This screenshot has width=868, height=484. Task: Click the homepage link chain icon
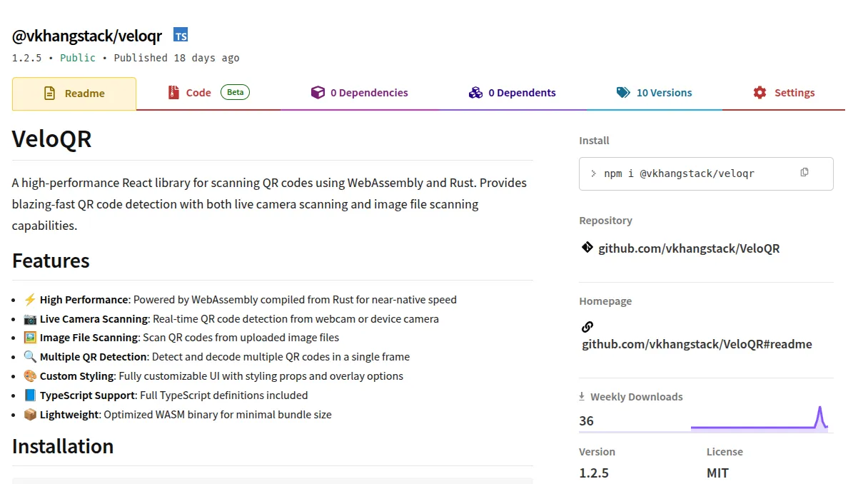(587, 327)
